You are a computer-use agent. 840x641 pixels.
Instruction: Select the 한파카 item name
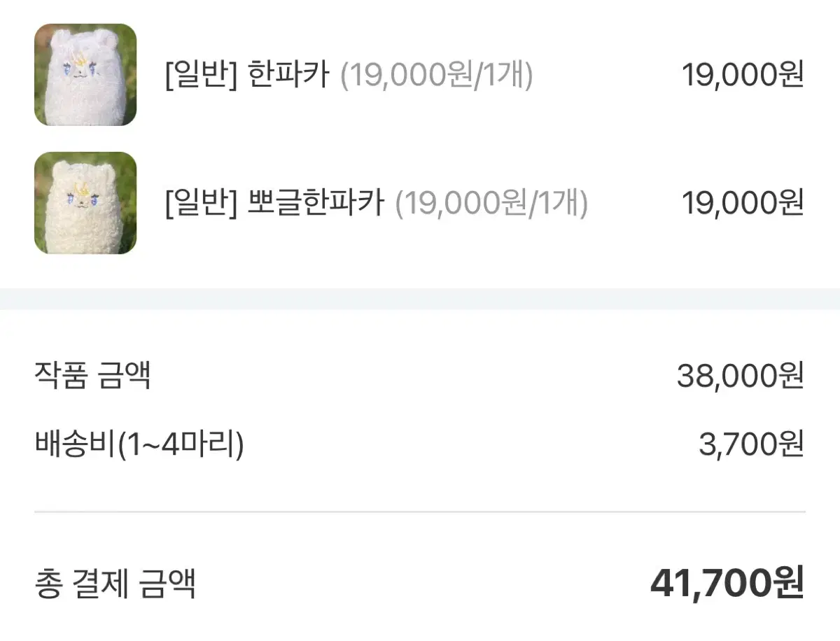click(x=288, y=75)
